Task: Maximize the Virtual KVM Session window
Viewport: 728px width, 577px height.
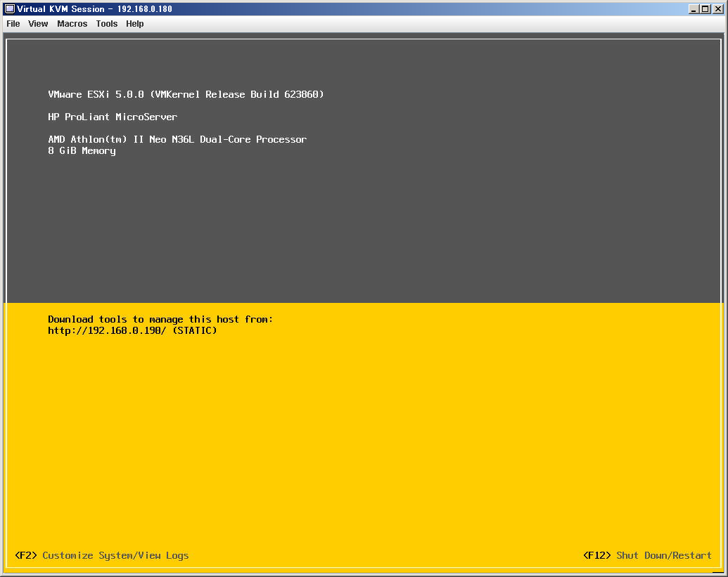Action: pos(705,9)
